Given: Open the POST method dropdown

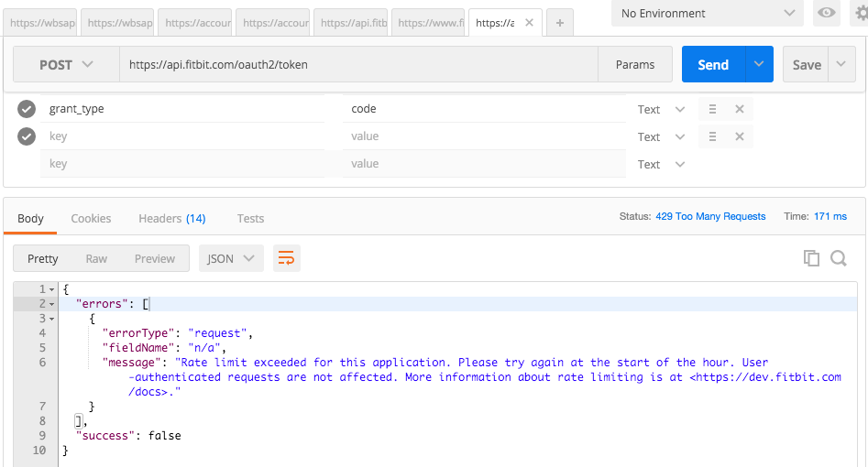Looking at the screenshot, I should [x=66, y=65].
